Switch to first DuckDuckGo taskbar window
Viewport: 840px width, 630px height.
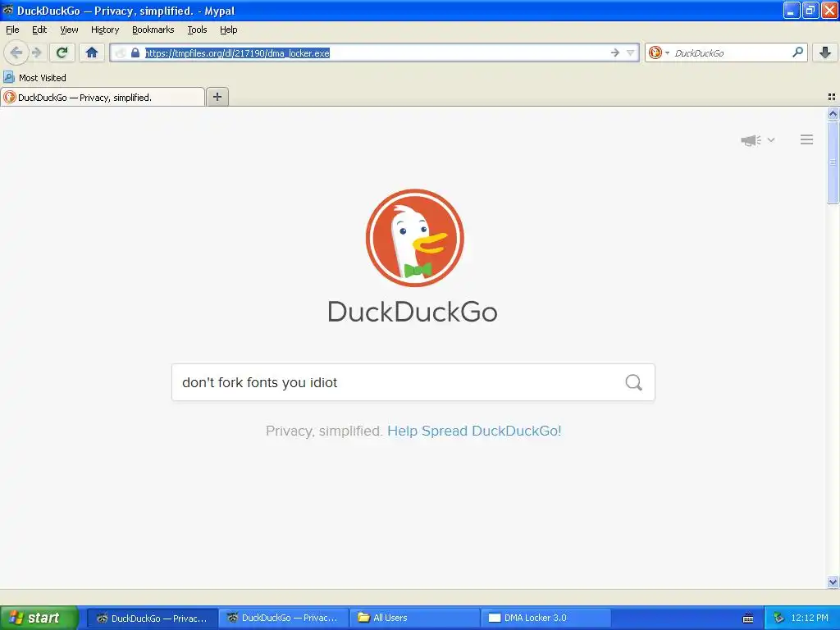click(x=152, y=619)
